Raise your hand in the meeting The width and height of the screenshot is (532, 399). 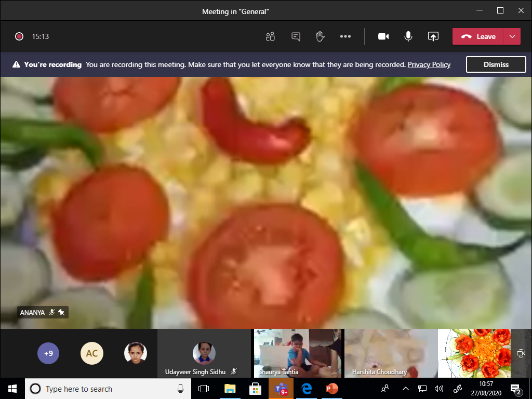click(320, 36)
